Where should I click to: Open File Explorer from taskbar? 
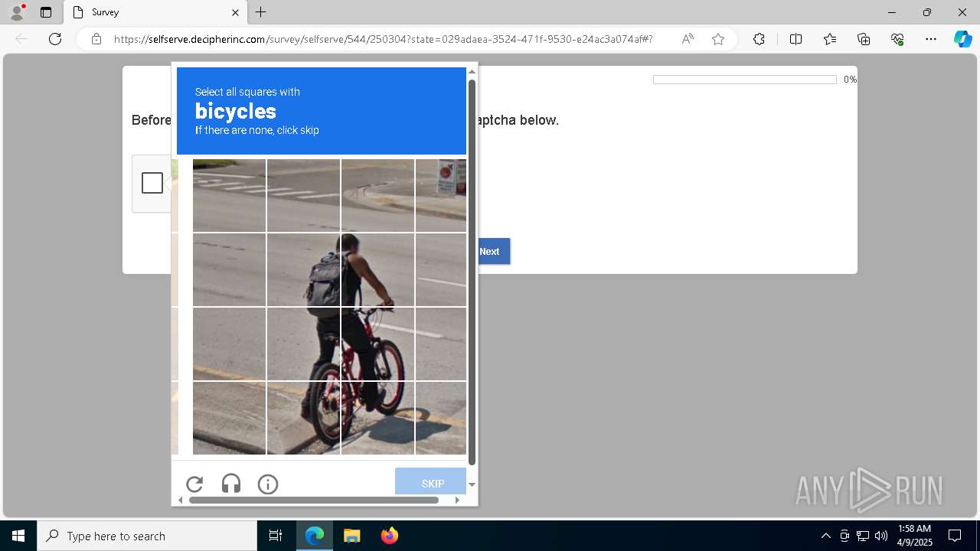pyautogui.click(x=351, y=536)
